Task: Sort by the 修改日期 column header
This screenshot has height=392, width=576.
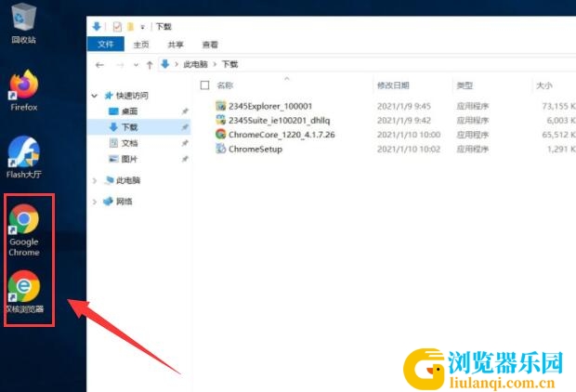Action: click(393, 85)
